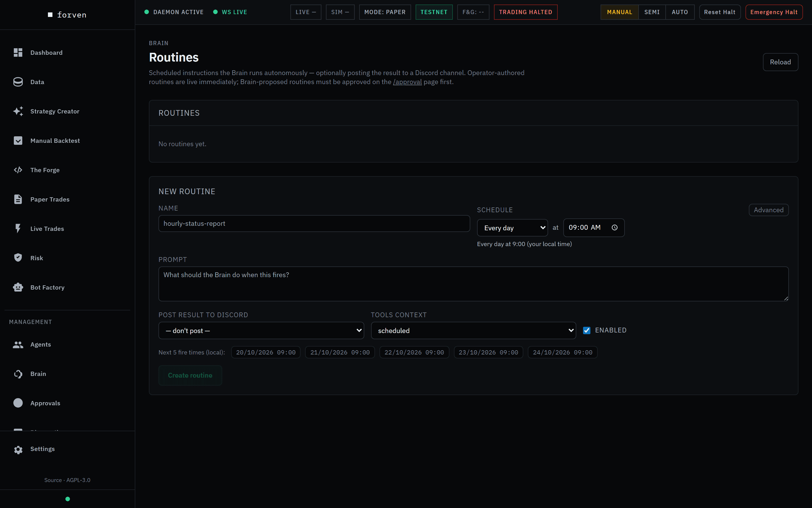This screenshot has width=812, height=508.
Task: Click the Approvals circle icon
Action: click(18, 403)
